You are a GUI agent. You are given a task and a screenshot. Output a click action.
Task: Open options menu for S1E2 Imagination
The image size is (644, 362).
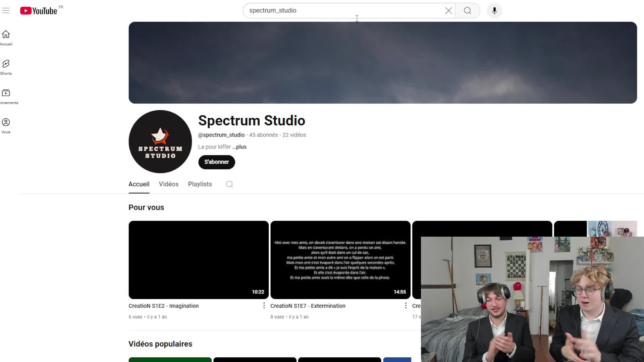(264, 306)
